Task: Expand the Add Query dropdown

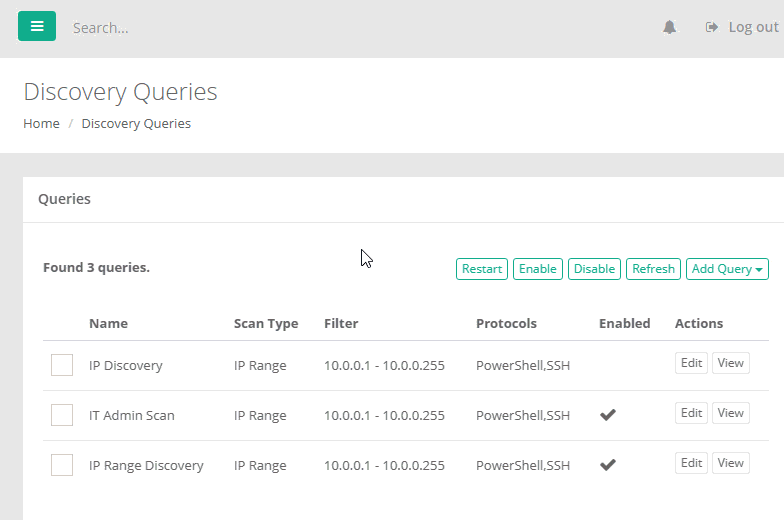Action: 727,269
